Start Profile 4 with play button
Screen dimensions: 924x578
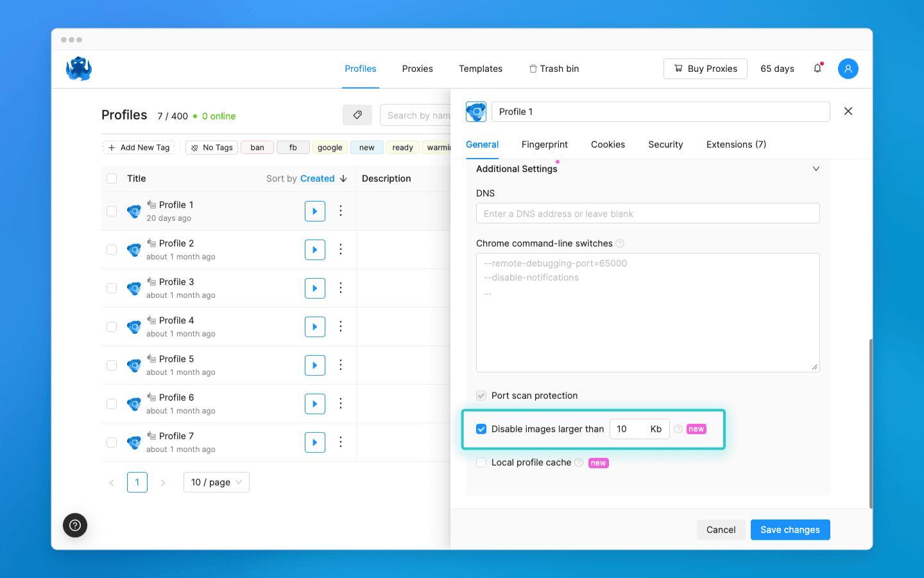click(x=315, y=327)
